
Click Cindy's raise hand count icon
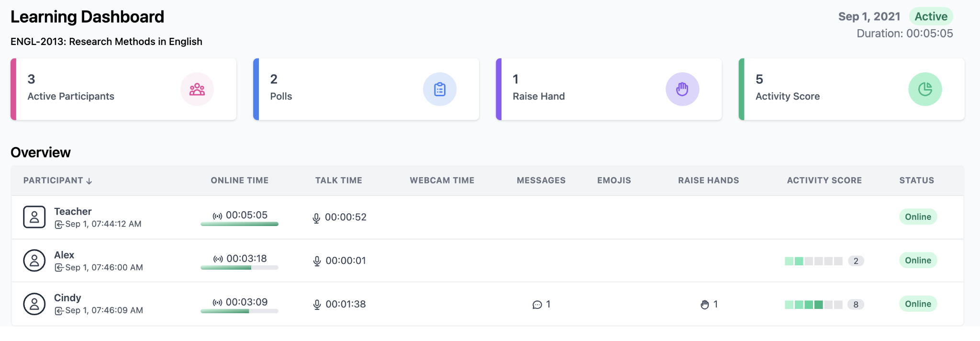click(705, 305)
